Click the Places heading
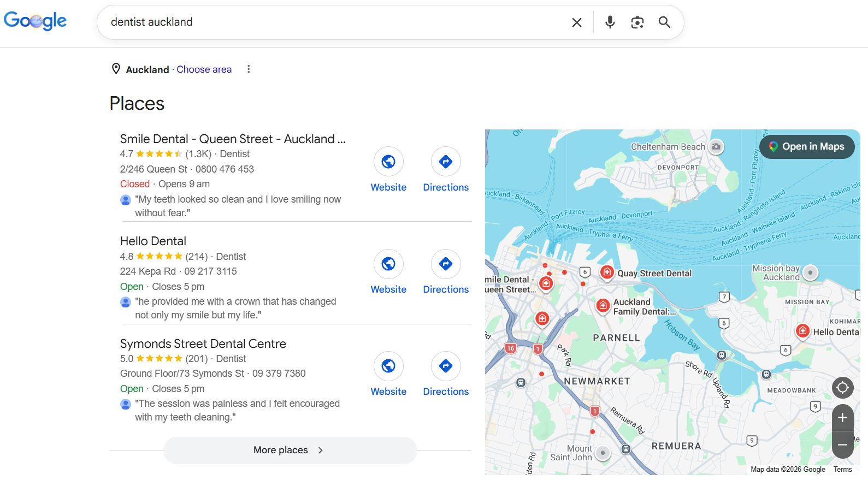 coord(137,103)
